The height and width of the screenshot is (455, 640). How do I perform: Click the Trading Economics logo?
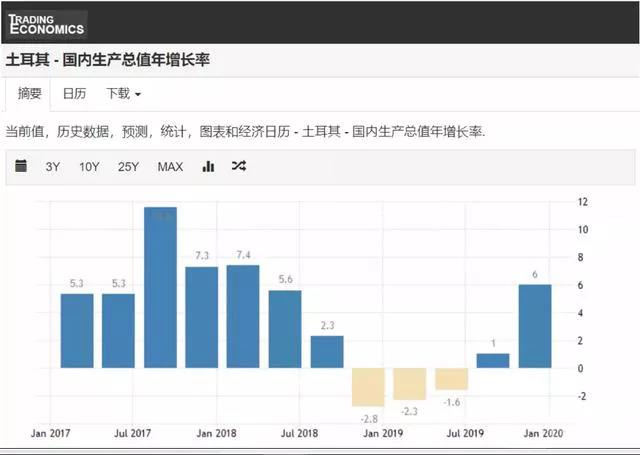pyautogui.click(x=46, y=24)
